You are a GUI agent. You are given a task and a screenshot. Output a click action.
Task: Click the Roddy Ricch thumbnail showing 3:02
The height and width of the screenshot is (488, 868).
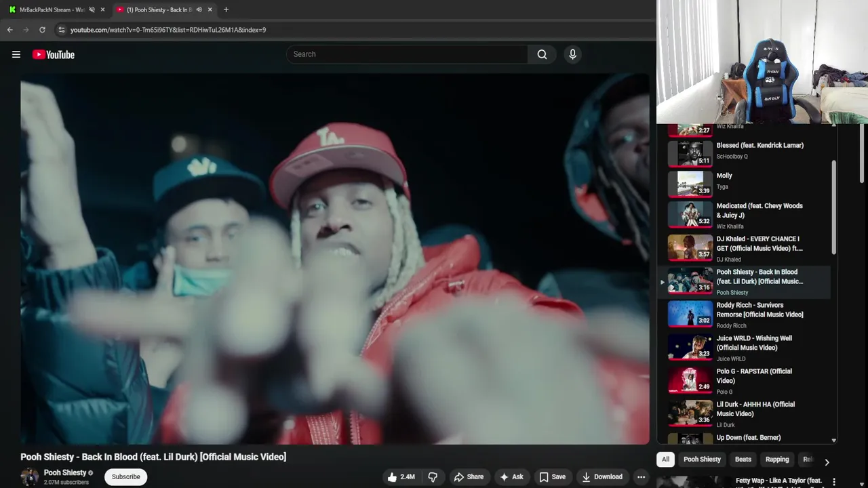690,314
